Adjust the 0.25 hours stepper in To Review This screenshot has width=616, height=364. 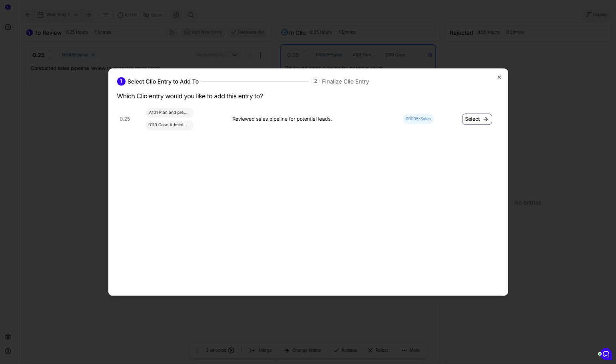pyautogui.click(x=50, y=55)
